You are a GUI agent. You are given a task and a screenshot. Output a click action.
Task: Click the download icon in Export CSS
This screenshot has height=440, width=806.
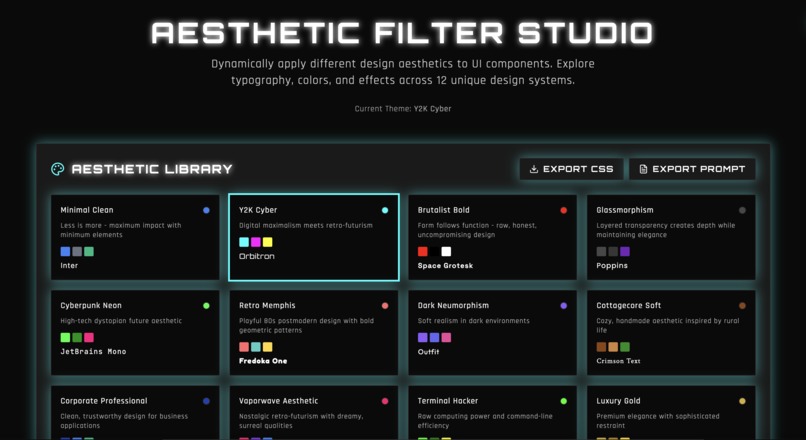pyautogui.click(x=534, y=169)
